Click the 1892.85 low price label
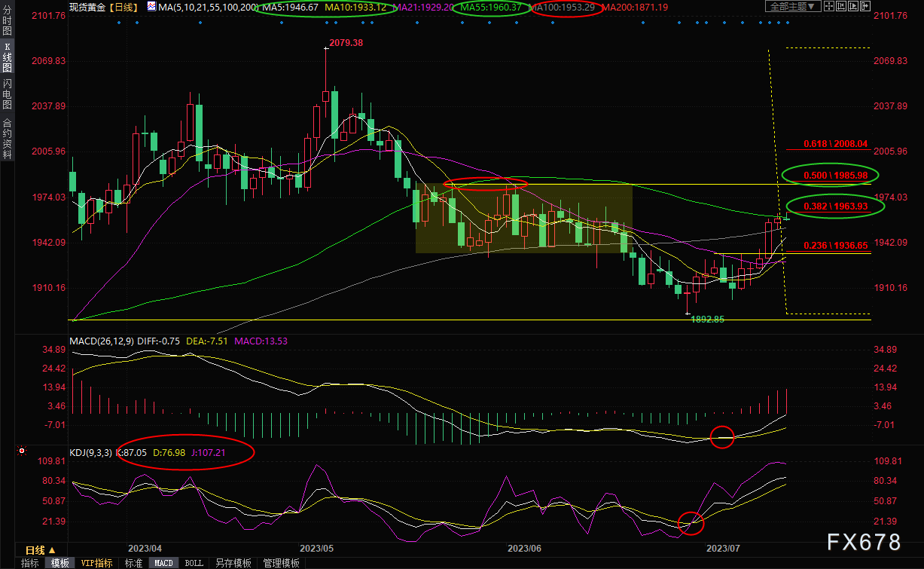Image resolution: width=924 pixels, height=569 pixels. coord(707,320)
